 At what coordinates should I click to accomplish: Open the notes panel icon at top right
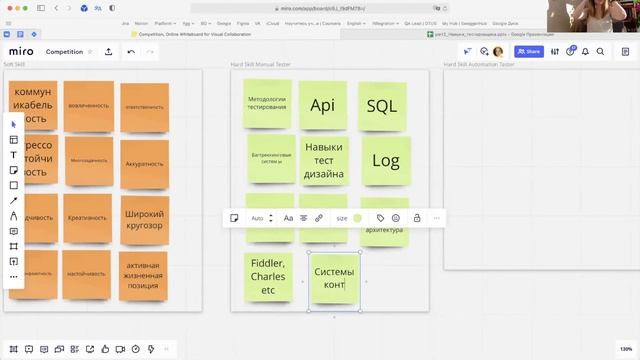[x=625, y=51]
